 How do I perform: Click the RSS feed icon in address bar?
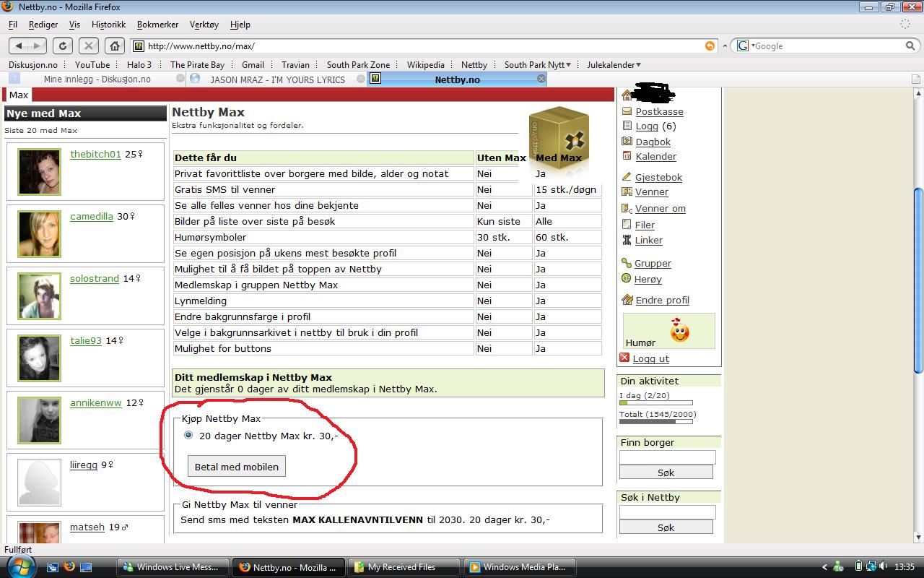710,46
